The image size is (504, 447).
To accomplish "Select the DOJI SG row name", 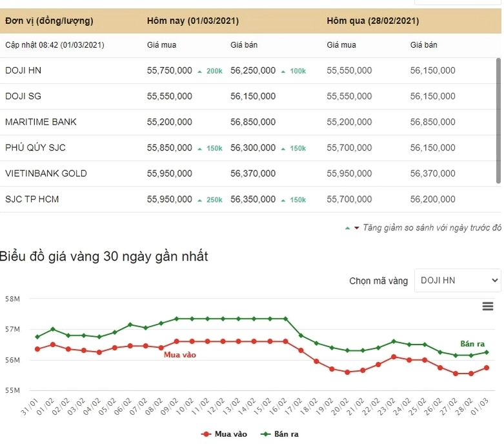I will coord(23,96).
